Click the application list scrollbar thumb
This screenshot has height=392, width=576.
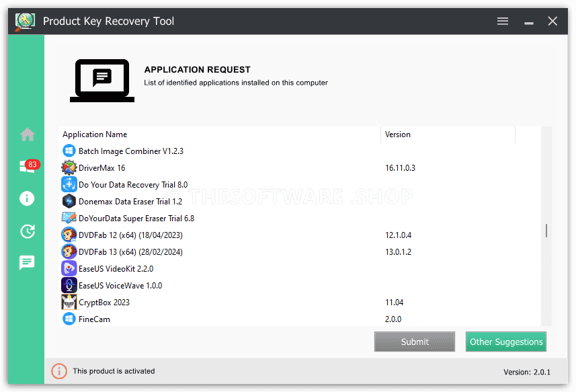(x=546, y=231)
